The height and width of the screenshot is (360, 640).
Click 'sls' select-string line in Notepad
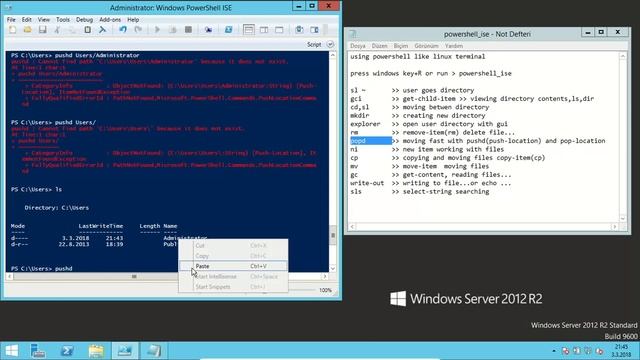coord(420,191)
